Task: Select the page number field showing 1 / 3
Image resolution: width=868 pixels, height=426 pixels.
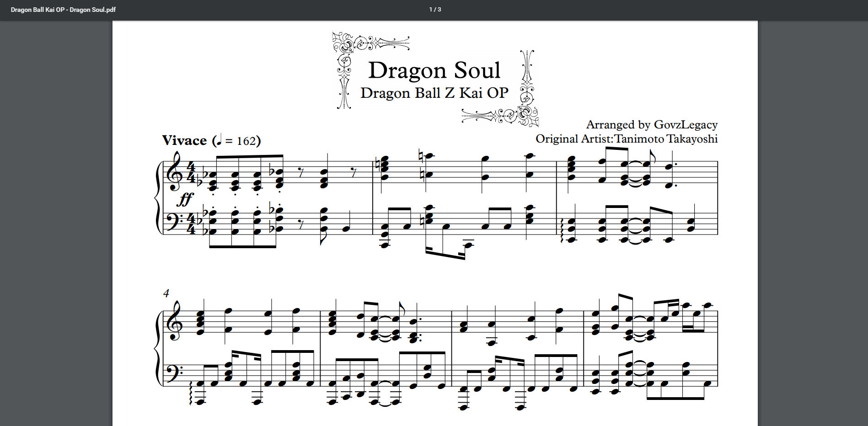Action: (434, 10)
